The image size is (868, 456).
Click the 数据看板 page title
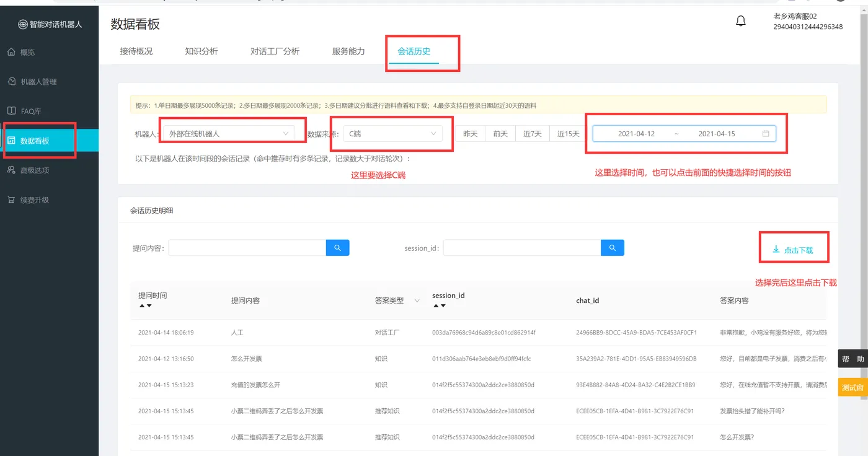point(135,24)
